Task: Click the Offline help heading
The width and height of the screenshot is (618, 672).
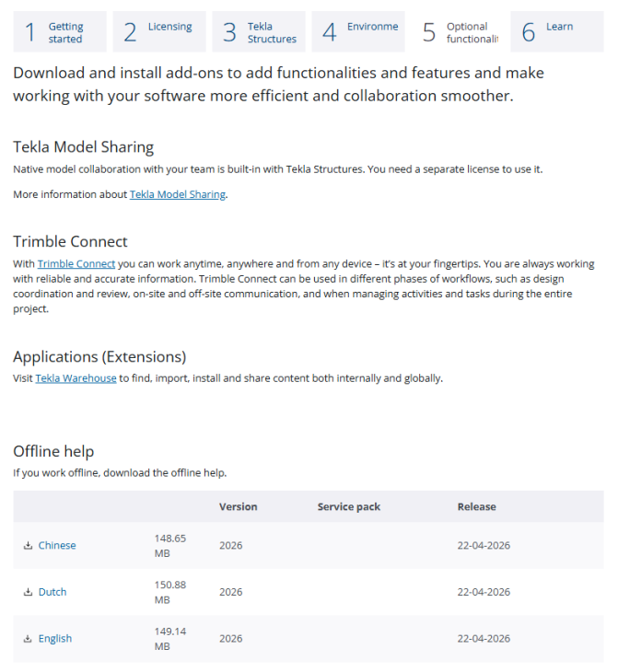Action: click(53, 452)
